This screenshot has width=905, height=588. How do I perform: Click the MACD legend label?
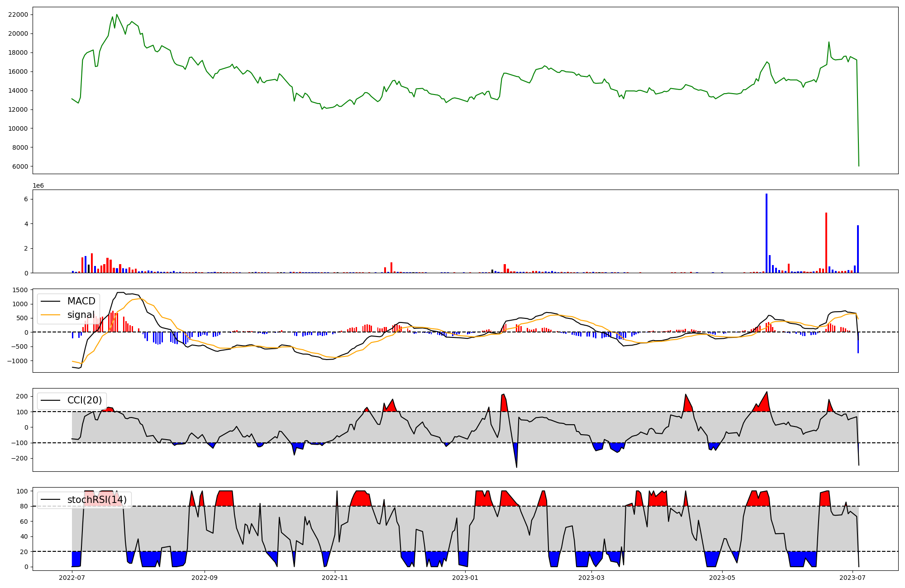pos(81,301)
